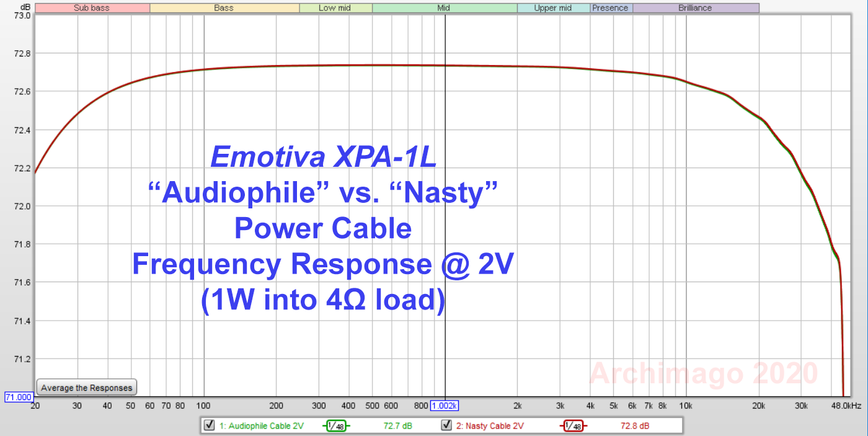Select the Sub bass frequency band
This screenshot has width=868, height=436.
[92, 7]
